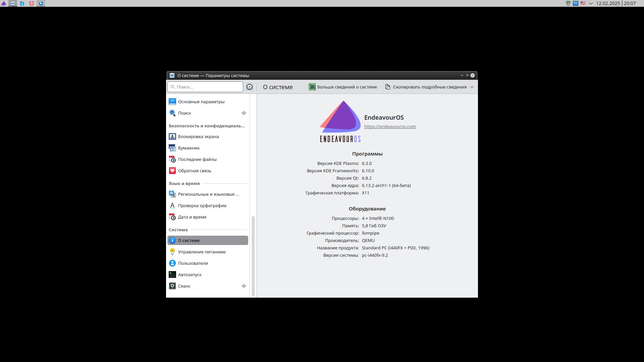Click the Thunderbird taskbar icon
This screenshot has width=644, height=362.
pos(41,3)
